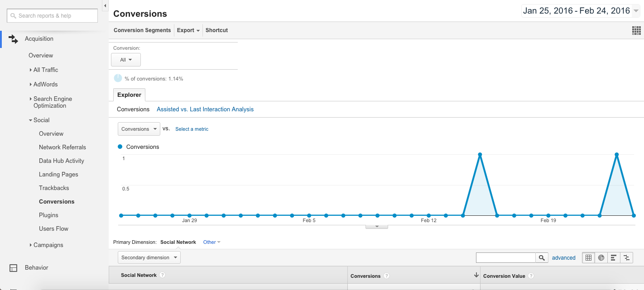
Task: Select the Explorer tab
Action: click(x=129, y=95)
